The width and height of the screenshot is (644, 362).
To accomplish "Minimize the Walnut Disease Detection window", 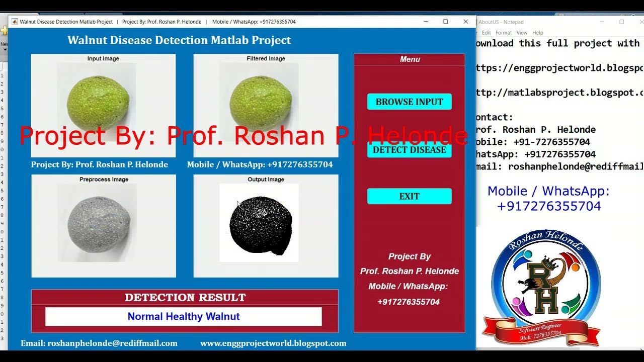I will point(426,22).
